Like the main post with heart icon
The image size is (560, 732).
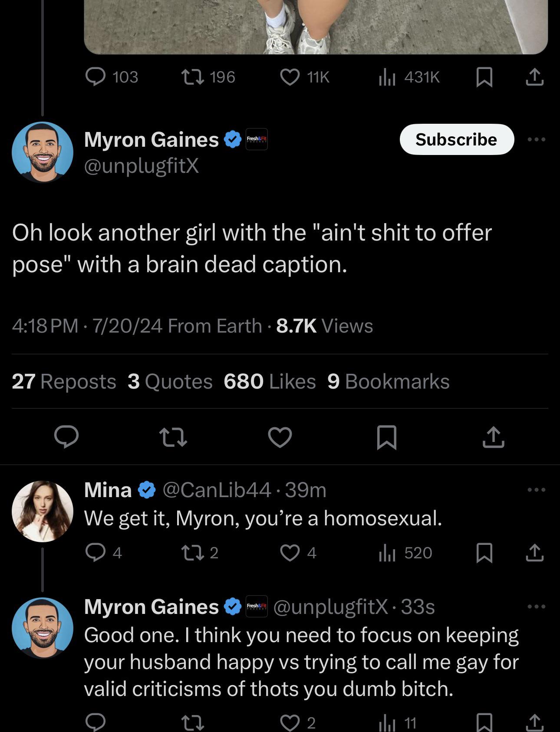pyautogui.click(x=280, y=437)
